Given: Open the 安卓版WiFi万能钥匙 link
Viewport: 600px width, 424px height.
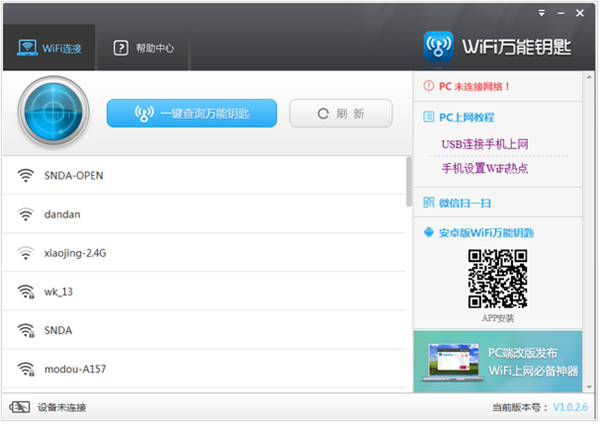Looking at the screenshot, I should coord(486,233).
